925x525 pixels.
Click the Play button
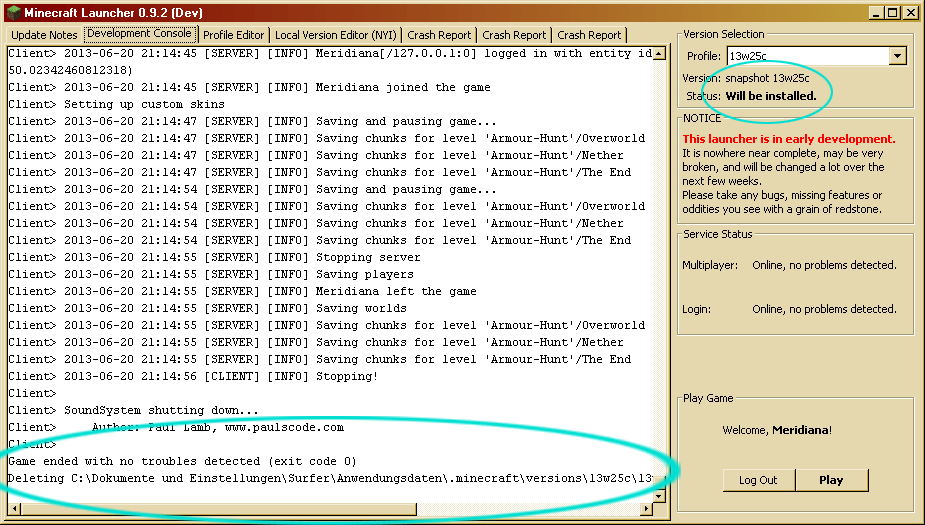pos(831,480)
